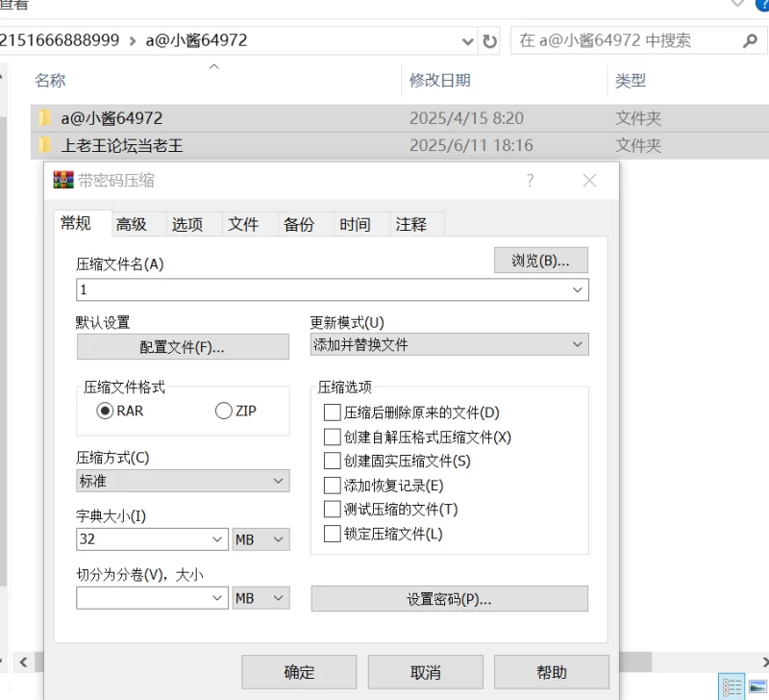Click the refresh icon beside address bar
The width and height of the screenshot is (769, 700).
[x=489, y=41]
